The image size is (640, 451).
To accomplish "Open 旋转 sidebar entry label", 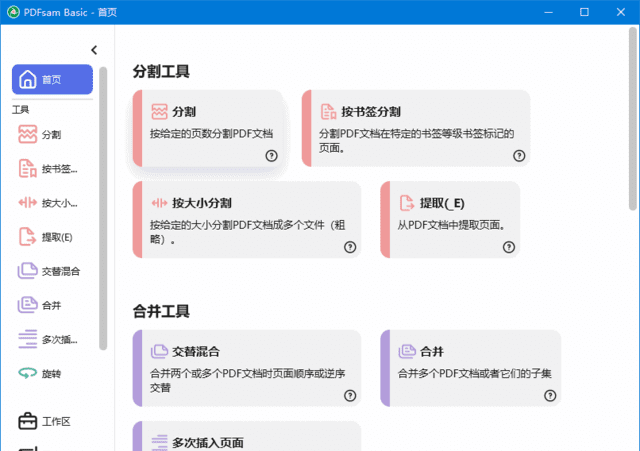I will tap(51, 374).
